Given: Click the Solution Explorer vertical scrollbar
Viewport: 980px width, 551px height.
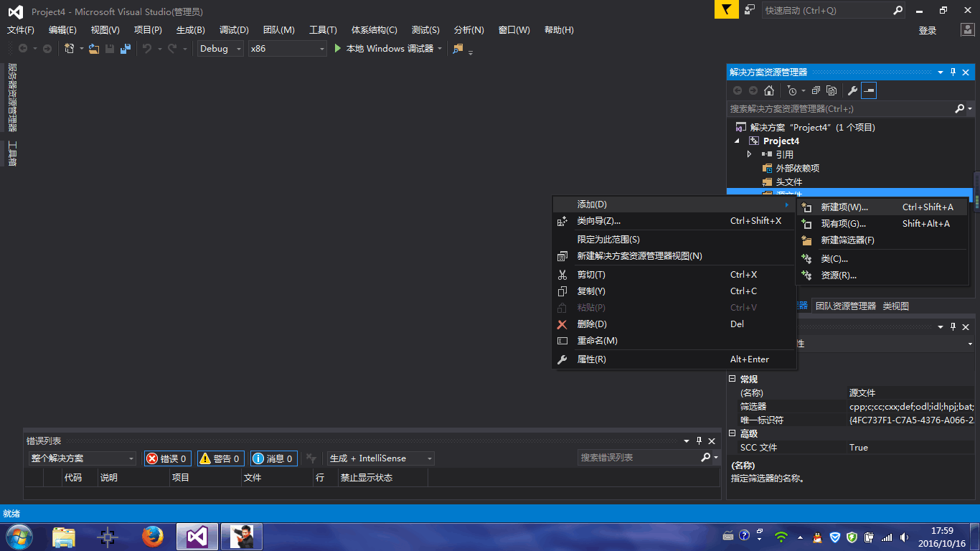Looking at the screenshot, I should pos(976,187).
